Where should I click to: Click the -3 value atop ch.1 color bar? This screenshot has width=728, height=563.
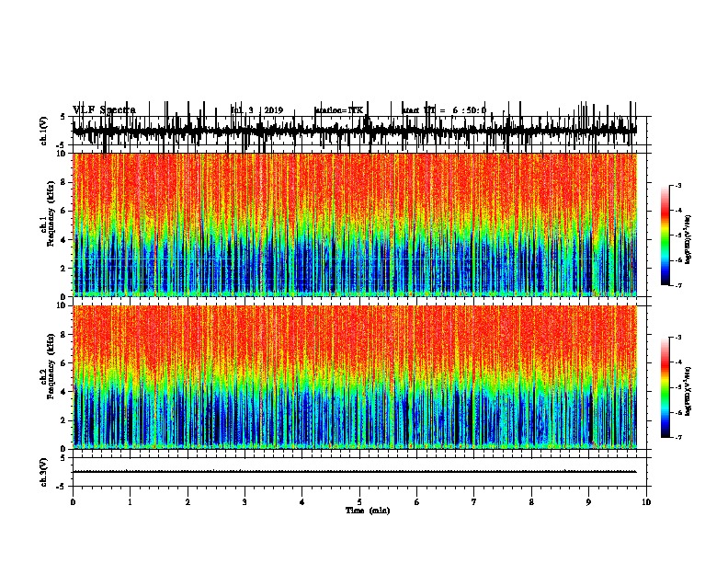677,186
